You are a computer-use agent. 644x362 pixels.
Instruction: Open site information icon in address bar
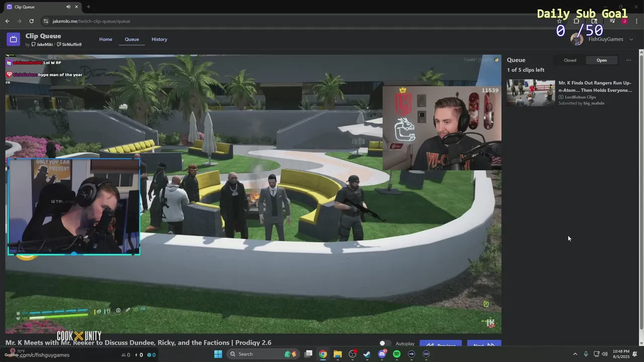coord(46,21)
